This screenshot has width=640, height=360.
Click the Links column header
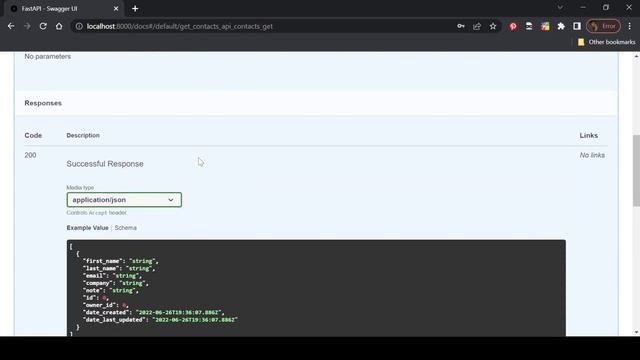(x=589, y=135)
